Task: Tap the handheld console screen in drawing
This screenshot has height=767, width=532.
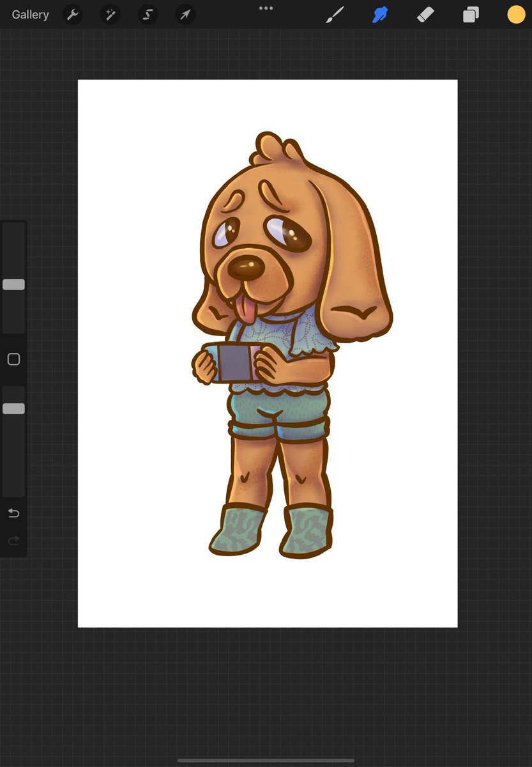Action: pos(235,363)
